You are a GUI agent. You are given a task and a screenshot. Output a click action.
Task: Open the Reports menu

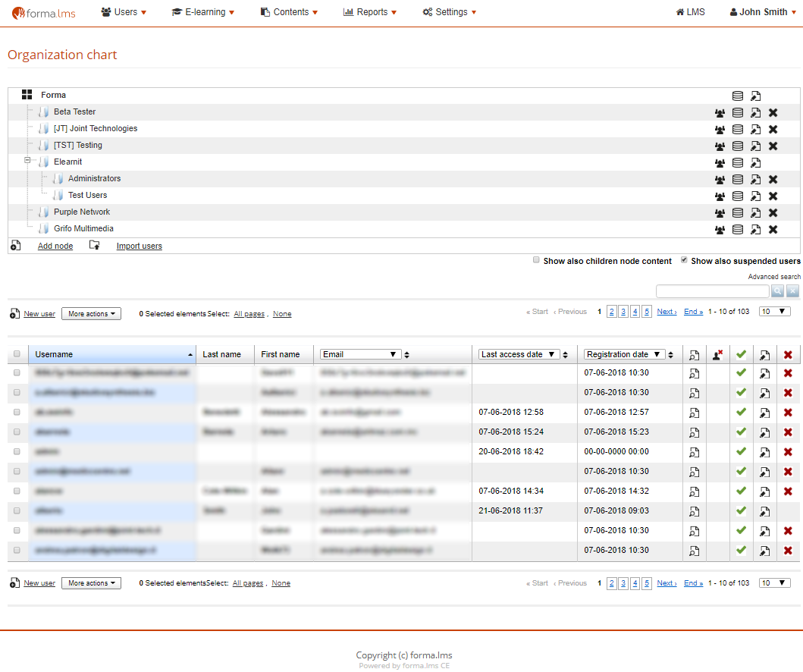(x=369, y=12)
